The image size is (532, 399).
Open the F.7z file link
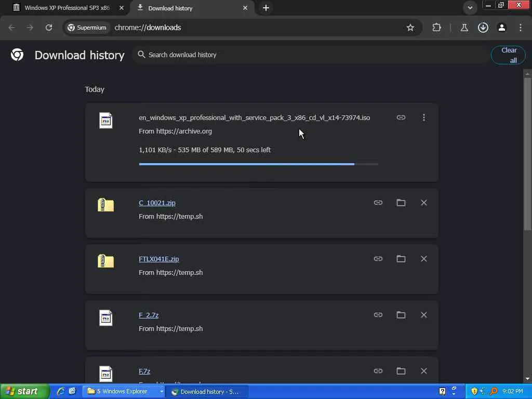pyautogui.click(x=144, y=371)
